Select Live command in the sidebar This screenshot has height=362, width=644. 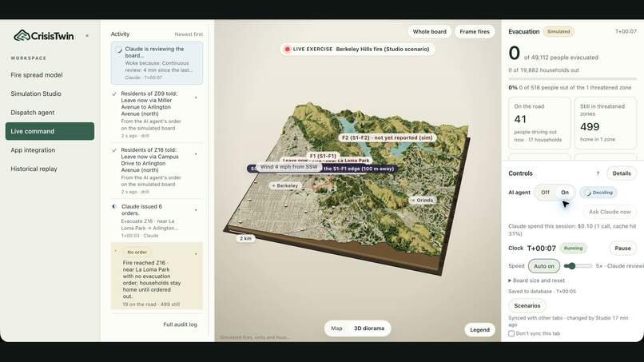click(x=50, y=131)
